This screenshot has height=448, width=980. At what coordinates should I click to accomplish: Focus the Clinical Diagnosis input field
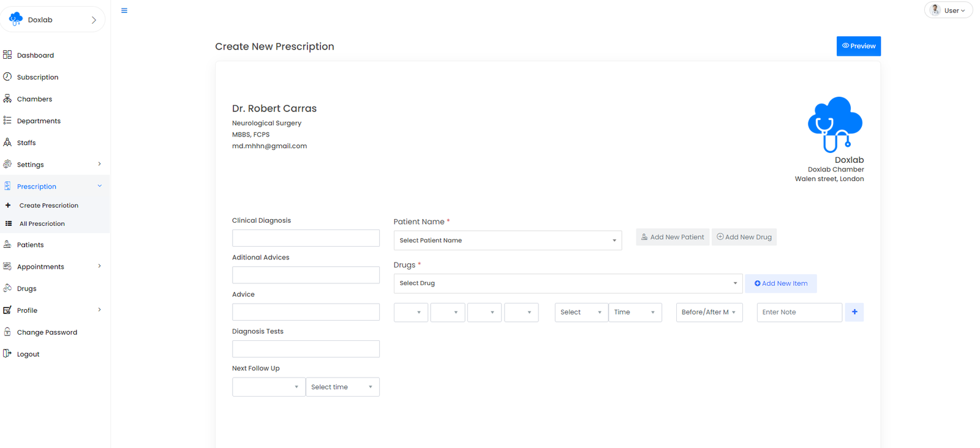click(x=305, y=238)
